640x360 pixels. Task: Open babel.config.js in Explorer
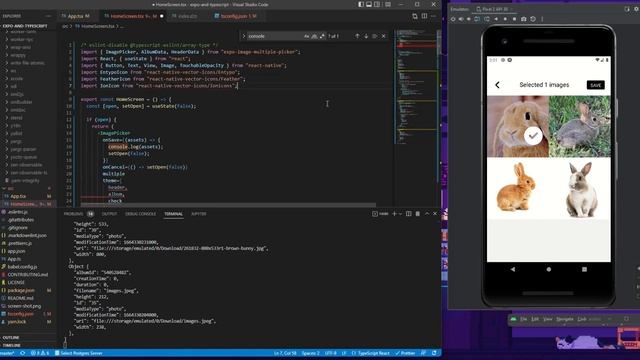coord(22,267)
